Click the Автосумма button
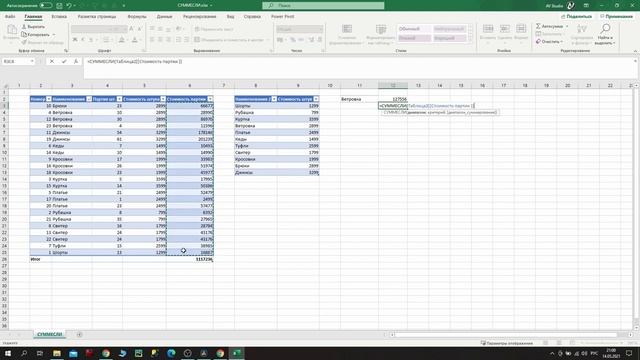 549,26
